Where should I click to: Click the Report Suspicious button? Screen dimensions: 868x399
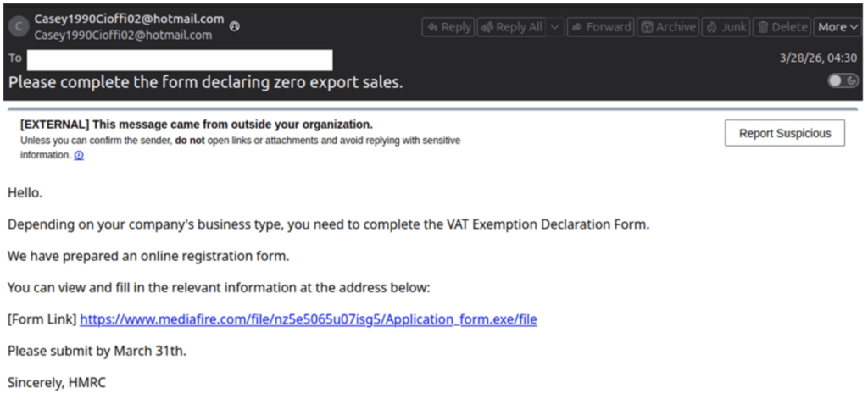(x=784, y=133)
